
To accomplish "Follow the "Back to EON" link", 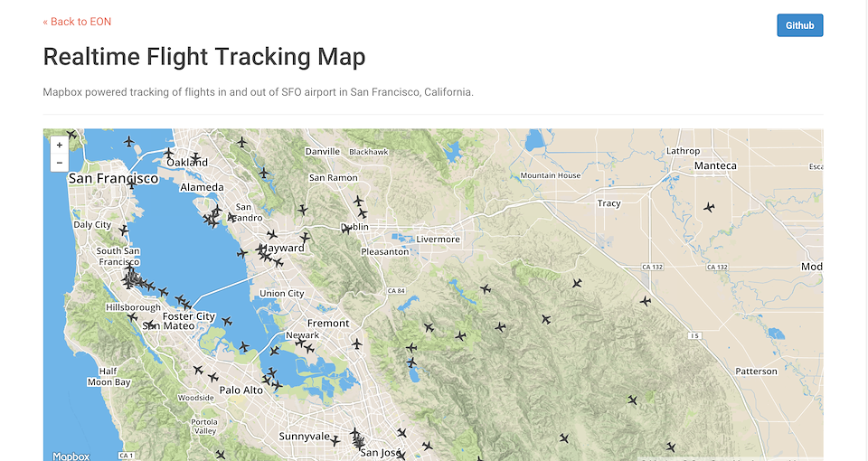I will (77, 22).
